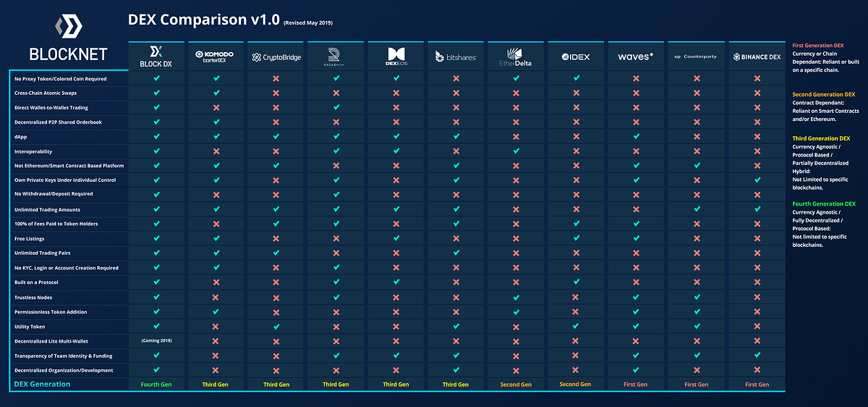This screenshot has width=868, height=407.
Task: Click EtherDelta mark in Trustless Nodes row
Action: [516, 298]
